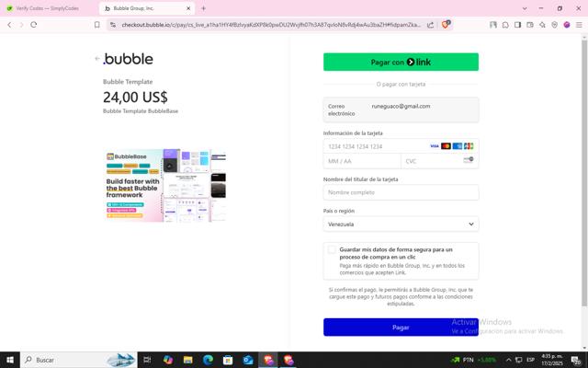Focus the CVC field
The width and height of the screenshot is (588, 368).
click(x=439, y=161)
